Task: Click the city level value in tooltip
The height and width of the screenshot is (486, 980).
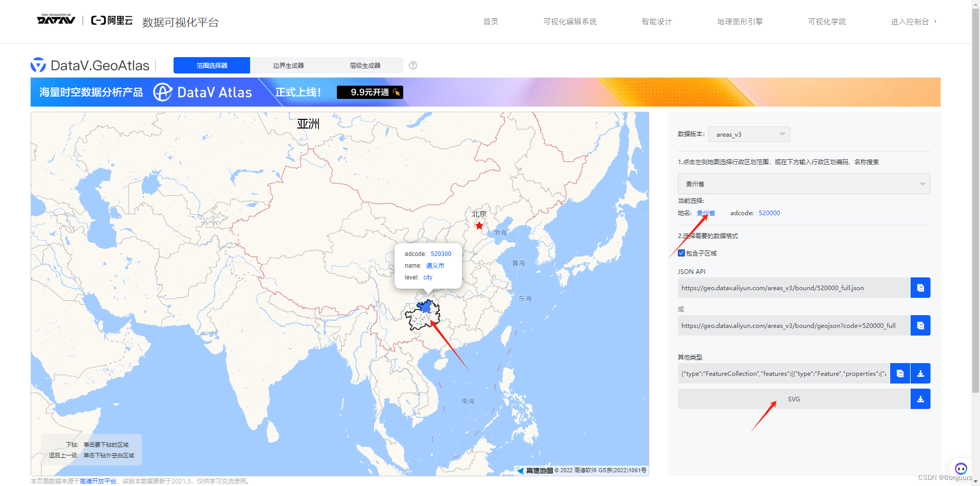Action: click(x=428, y=277)
